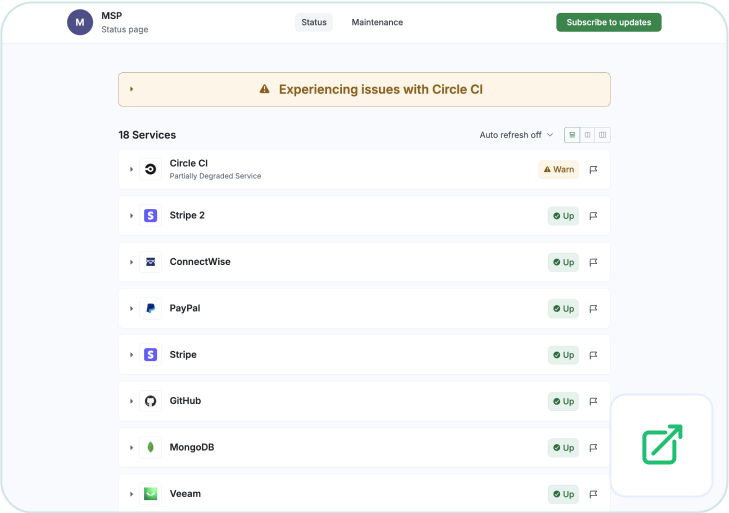Click the "Circle CI" service name

[189, 163]
